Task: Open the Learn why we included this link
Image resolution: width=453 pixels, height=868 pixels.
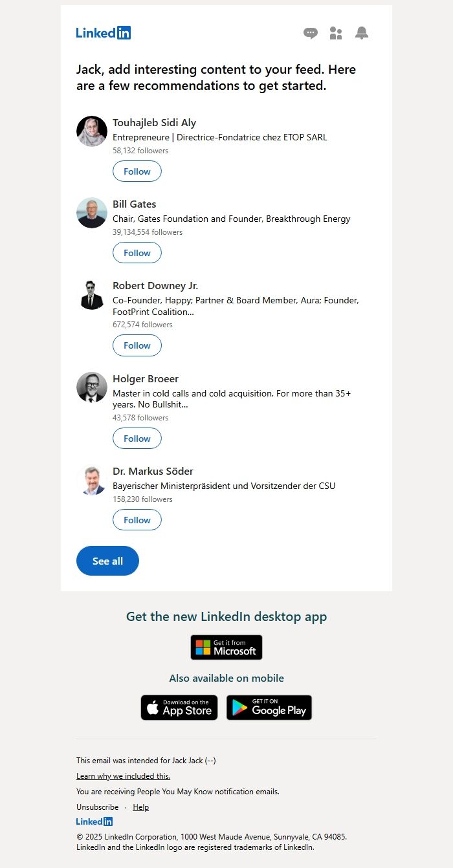Action: pyautogui.click(x=123, y=776)
